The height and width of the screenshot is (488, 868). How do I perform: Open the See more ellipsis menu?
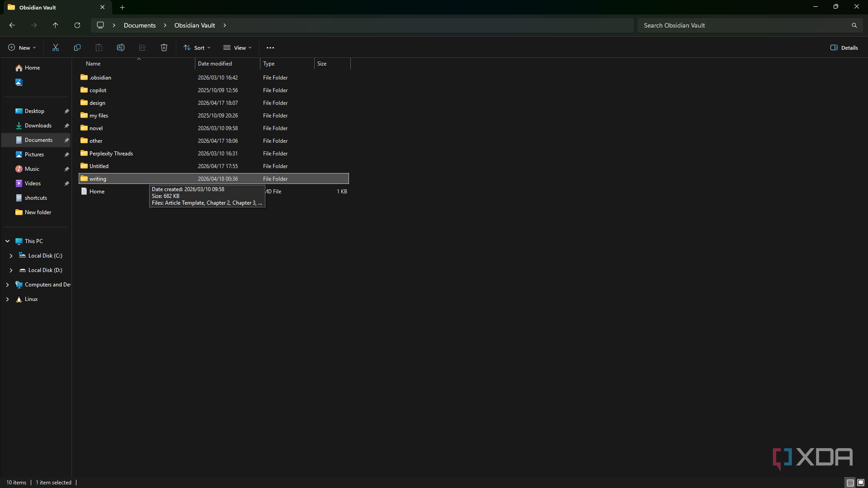pyautogui.click(x=270, y=47)
